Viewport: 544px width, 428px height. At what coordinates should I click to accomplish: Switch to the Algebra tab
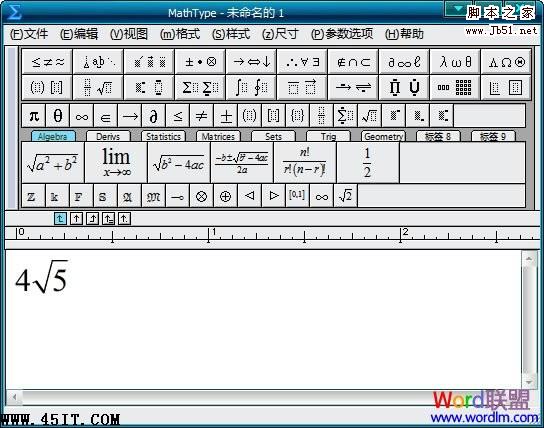click(x=53, y=136)
